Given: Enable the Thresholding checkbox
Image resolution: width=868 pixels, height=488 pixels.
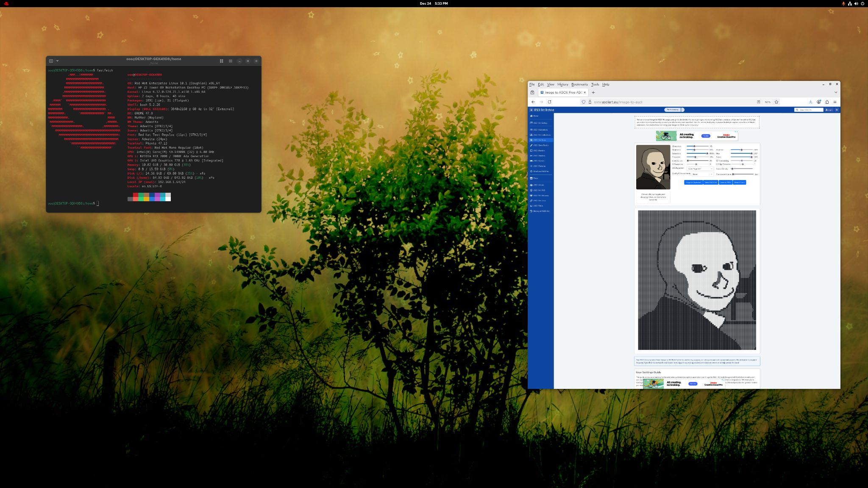Looking at the screenshot, I should [717, 161].
